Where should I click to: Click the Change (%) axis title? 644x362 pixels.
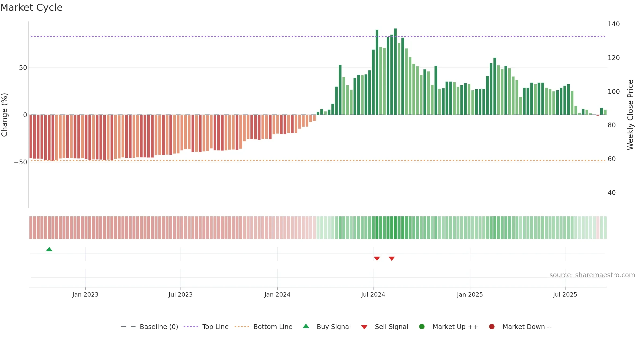[4, 115]
